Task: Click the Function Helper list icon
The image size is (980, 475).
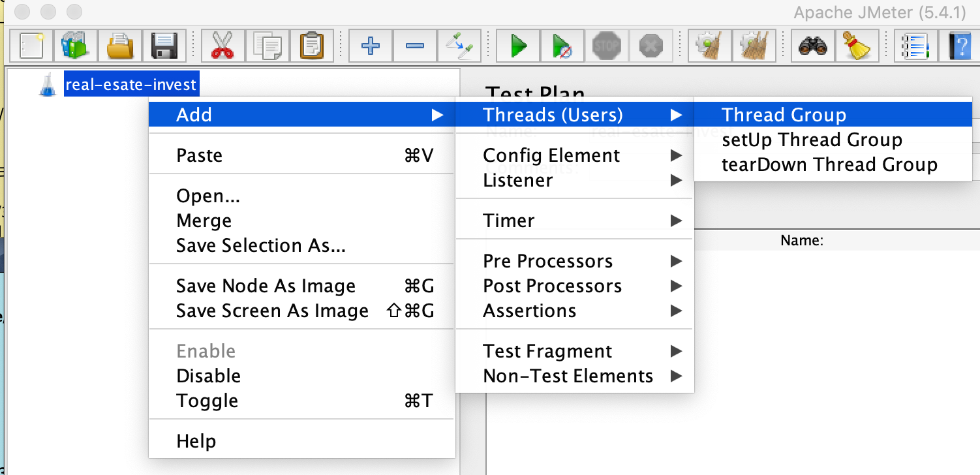Action: click(x=915, y=46)
